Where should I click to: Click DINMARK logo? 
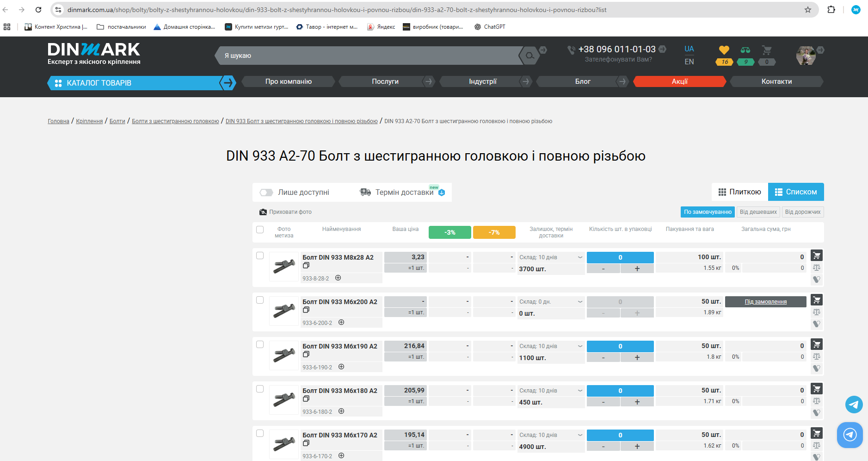click(94, 54)
